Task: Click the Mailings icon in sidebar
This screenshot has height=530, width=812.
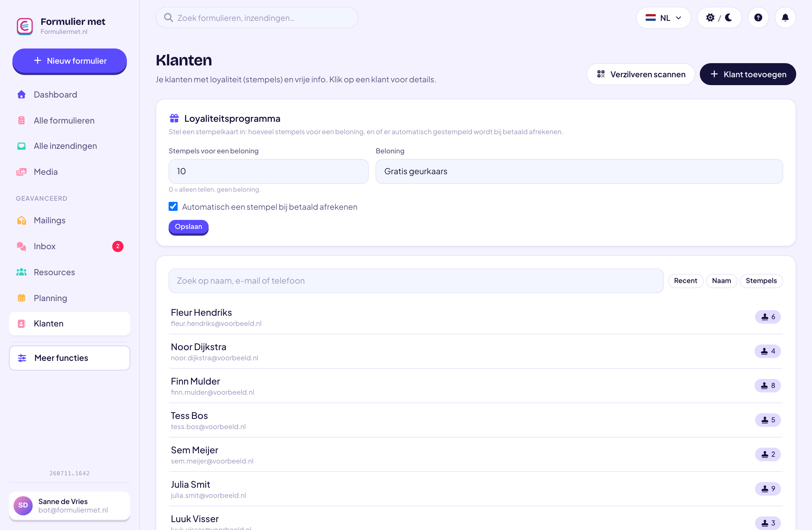Action: click(21, 220)
